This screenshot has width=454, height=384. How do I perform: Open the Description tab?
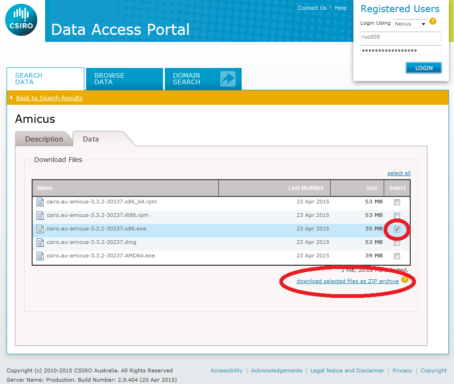pos(44,139)
